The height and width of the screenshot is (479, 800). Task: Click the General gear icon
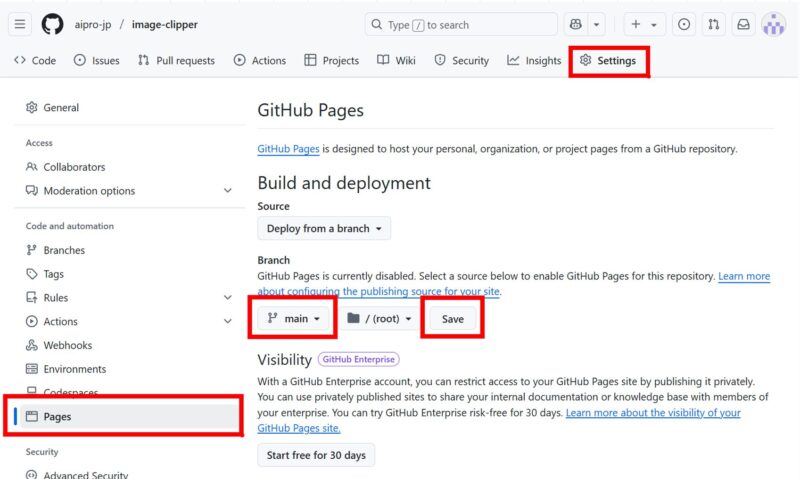[x=32, y=107]
